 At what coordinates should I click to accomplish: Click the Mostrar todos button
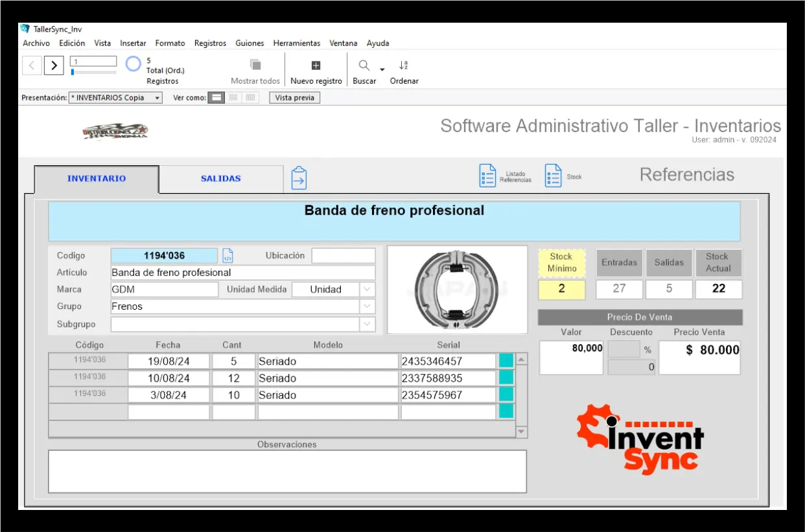coord(255,71)
